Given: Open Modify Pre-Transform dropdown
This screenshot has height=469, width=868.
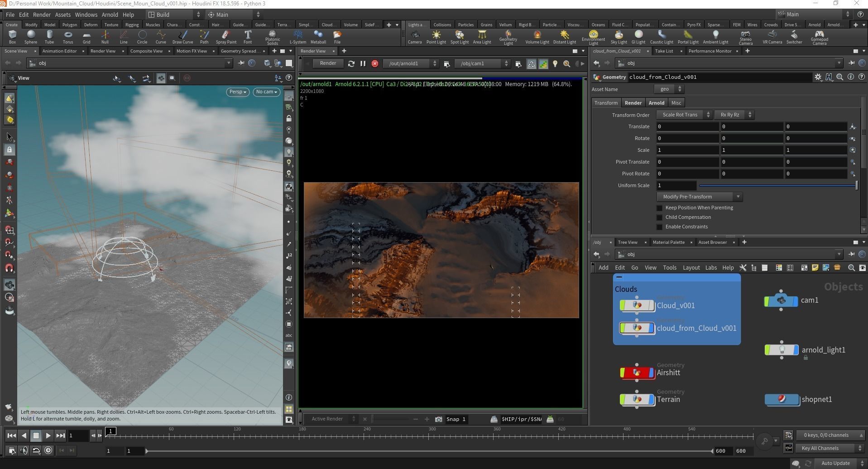Looking at the screenshot, I should pos(699,197).
